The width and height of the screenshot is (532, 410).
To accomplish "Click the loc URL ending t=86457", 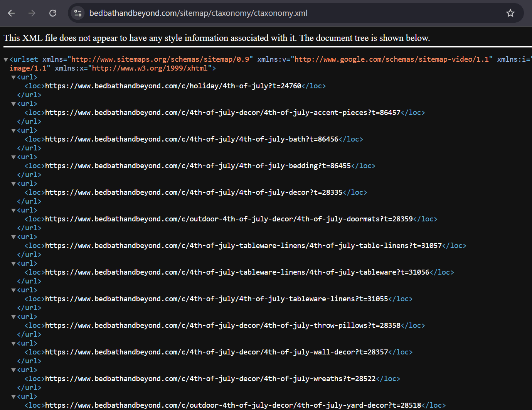I will click(x=223, y=113).
